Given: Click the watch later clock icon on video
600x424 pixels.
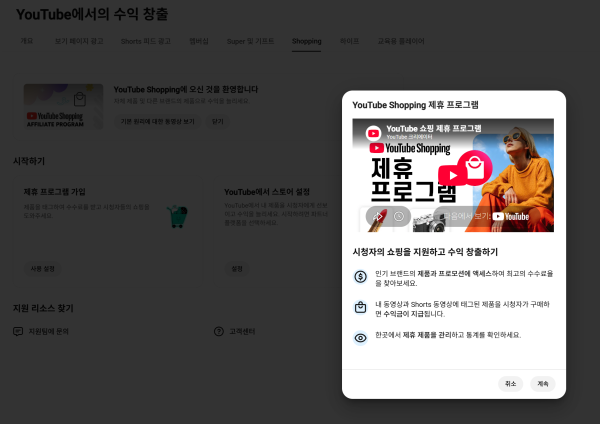Looking at the screenshot, I should tap(399, 217).
